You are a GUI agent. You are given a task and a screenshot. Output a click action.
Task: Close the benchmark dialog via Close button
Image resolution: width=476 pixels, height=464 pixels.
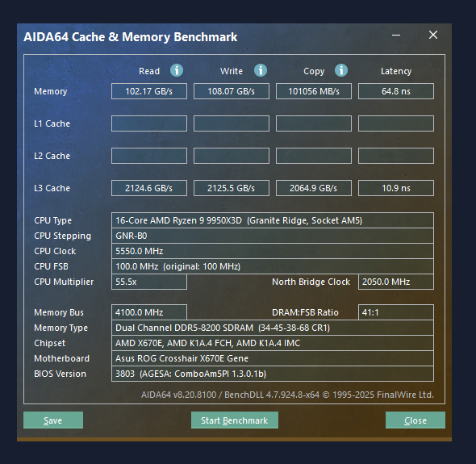click(415, 420)
